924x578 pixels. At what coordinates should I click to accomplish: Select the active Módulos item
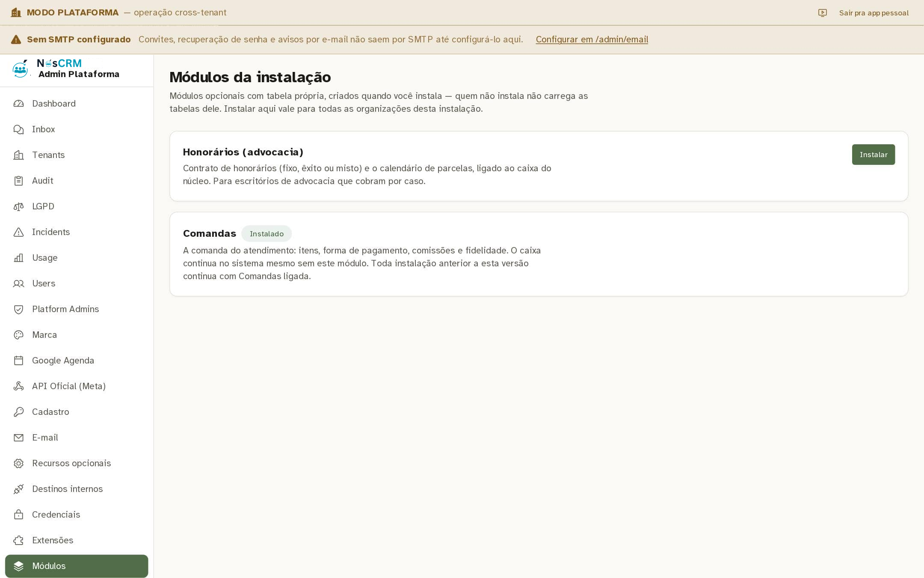(77, 566)
